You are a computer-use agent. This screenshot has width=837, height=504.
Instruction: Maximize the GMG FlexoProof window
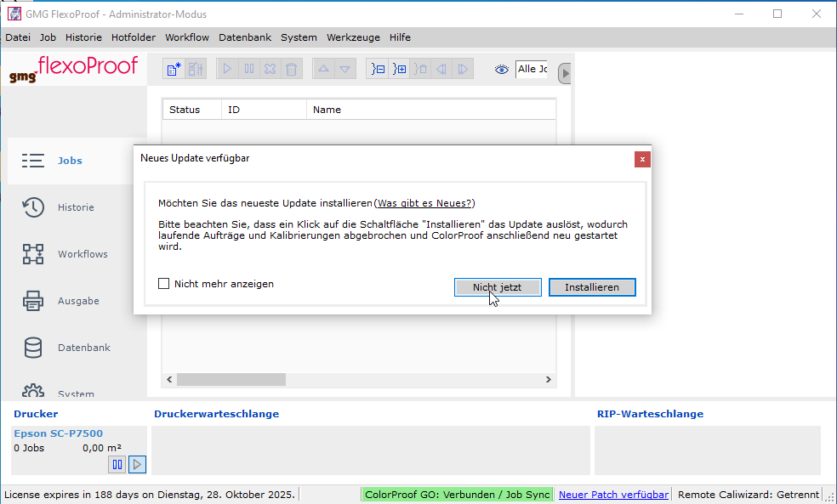777,14
